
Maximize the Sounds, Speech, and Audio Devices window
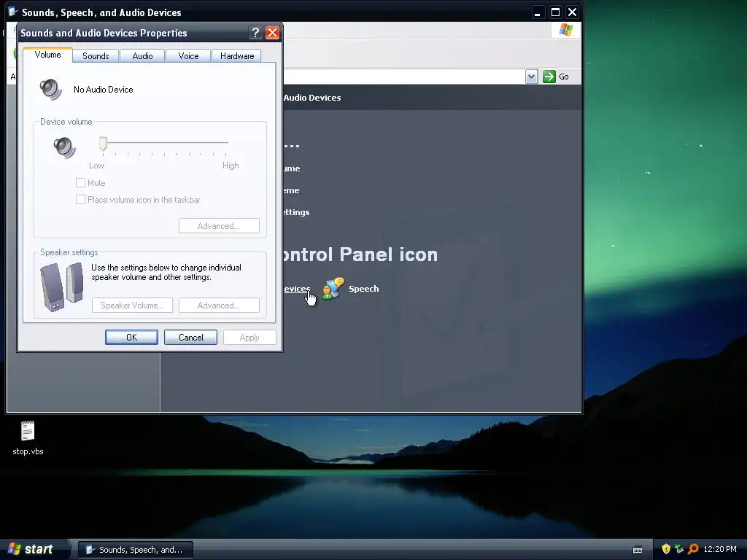coord(555,12)
